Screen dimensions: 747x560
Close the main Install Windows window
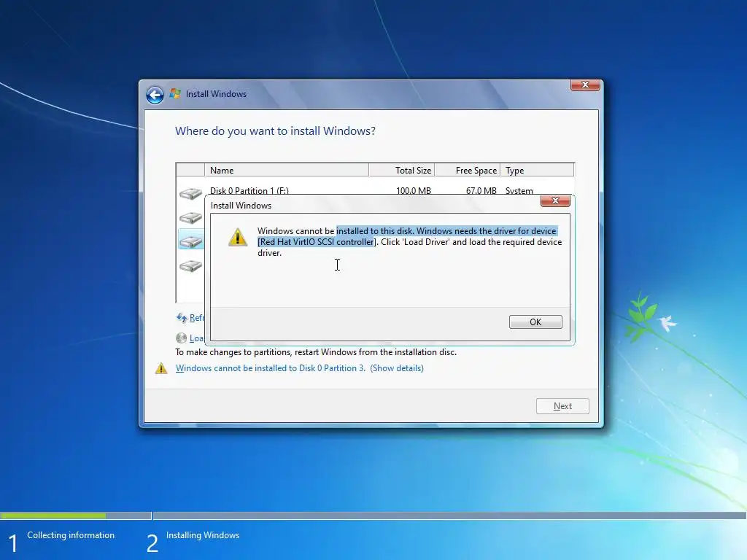coord(585,85)
